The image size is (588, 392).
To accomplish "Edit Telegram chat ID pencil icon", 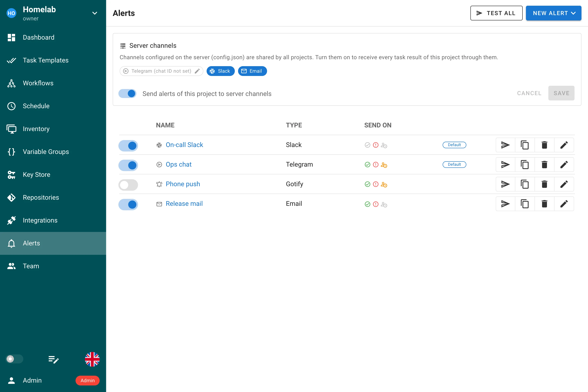I will (x=197, y=71).
